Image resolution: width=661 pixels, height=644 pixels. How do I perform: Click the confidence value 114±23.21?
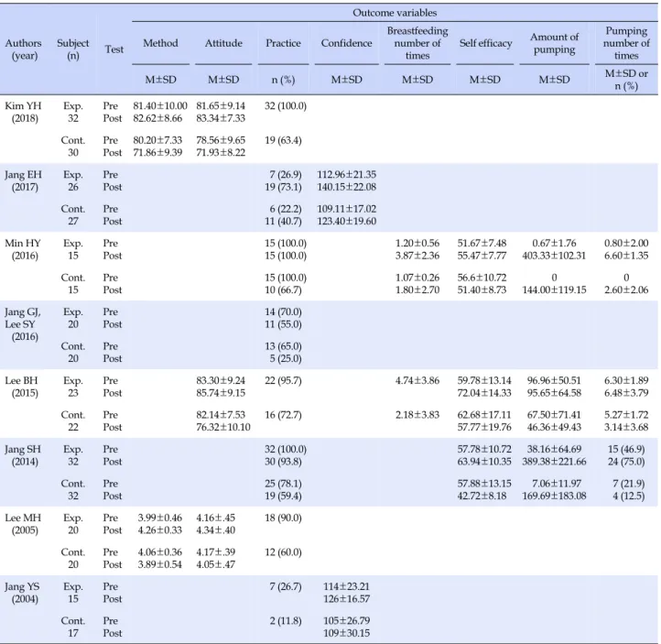pyautogui.click(x=346, y=587)
